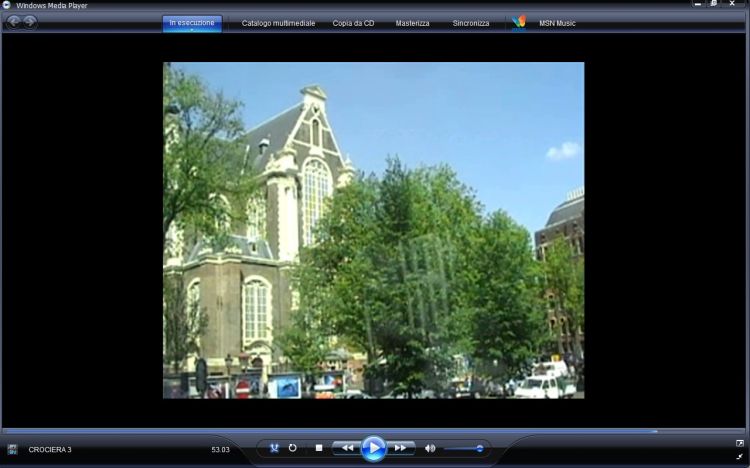
Task: Switch to the 'Copia da CD' tab
Action: coord(353,23)
